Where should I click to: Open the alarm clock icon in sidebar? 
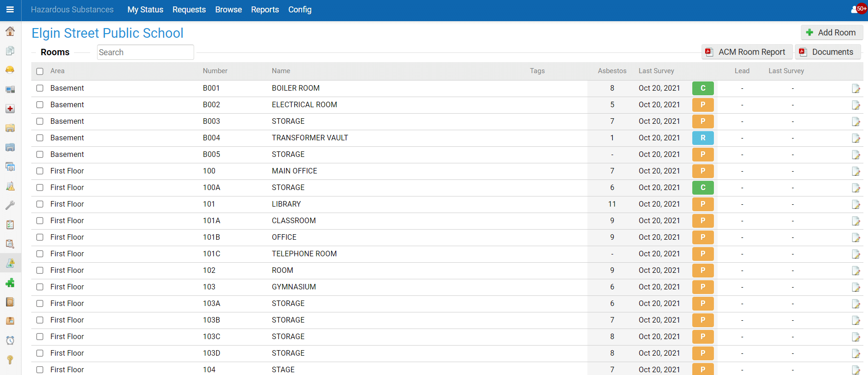(10, 340)
